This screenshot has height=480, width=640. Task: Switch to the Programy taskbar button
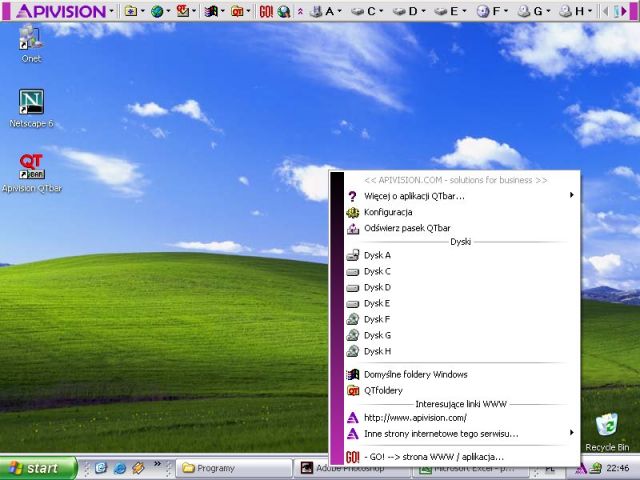[x=233, y=469]
